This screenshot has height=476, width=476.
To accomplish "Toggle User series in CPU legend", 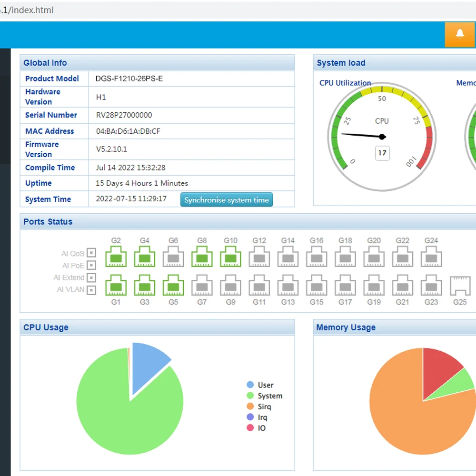I will click(x=260, y=385).
